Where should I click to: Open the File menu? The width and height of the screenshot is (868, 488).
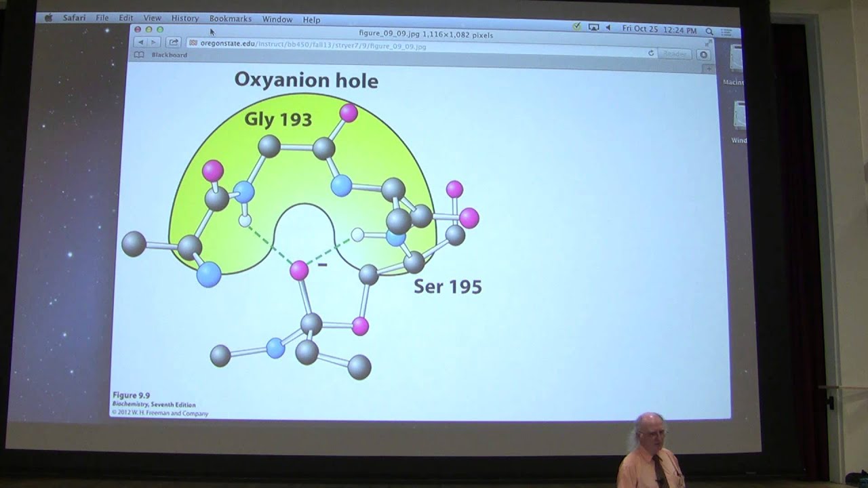point(102,18)
